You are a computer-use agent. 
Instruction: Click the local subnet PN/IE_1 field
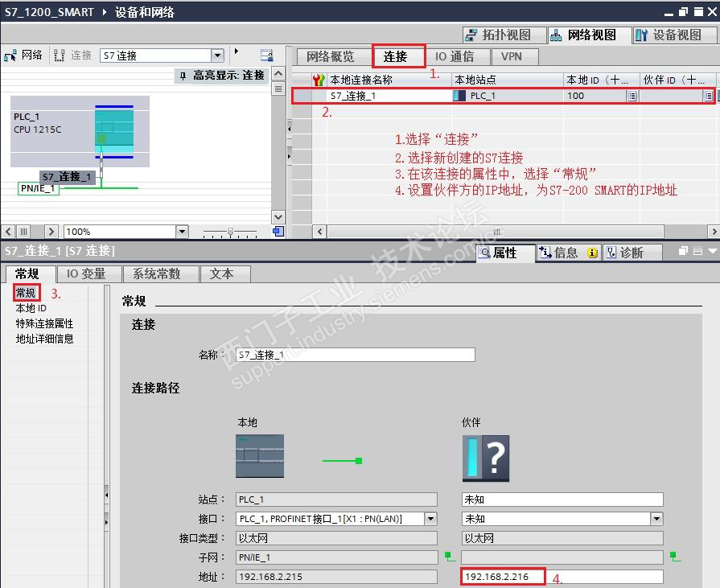[x=336, y=557]
